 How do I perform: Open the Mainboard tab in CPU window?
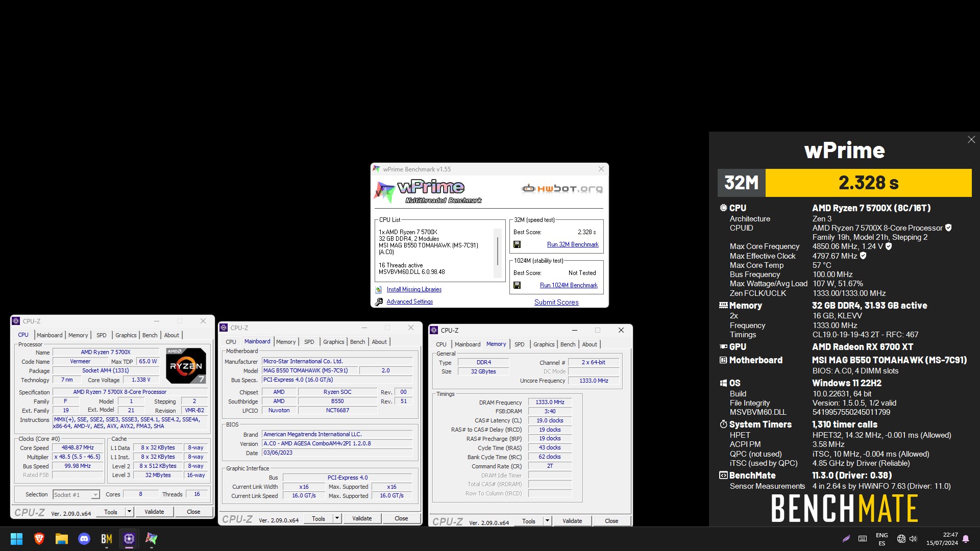(x=50, y=335)
